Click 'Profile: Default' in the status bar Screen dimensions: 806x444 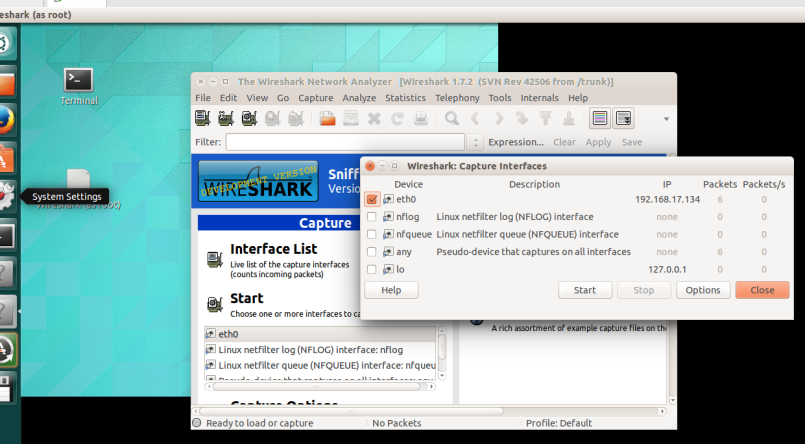[559, 423]
